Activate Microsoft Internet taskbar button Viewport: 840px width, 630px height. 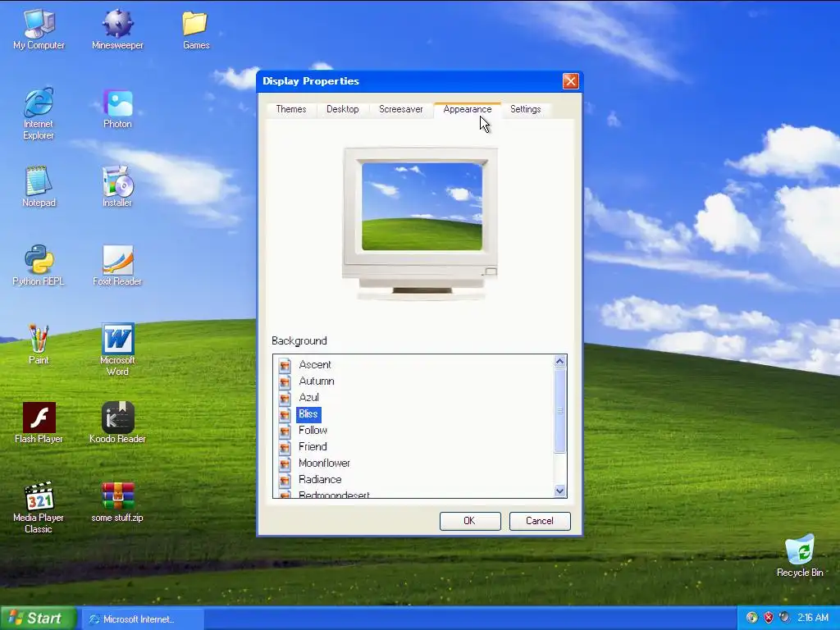[x=142, y=619]
